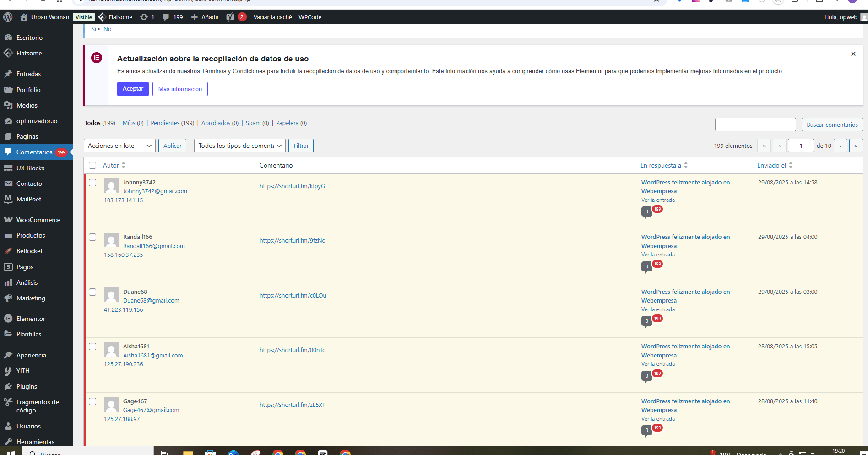The image size is (868, 455).
Task: Tick the checkbox for Duane68's comment
Action: (x=92, y=292)
